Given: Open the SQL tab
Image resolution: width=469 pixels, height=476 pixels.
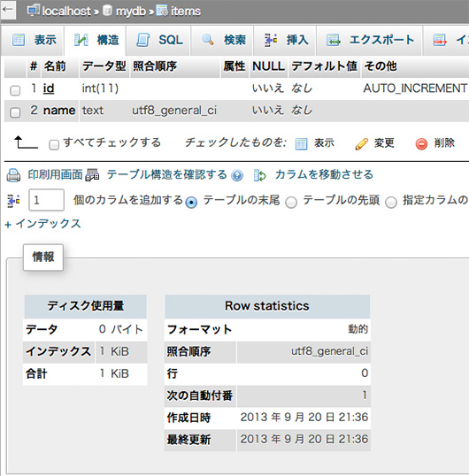Looking at the screenshot, I should pos(158,40).
